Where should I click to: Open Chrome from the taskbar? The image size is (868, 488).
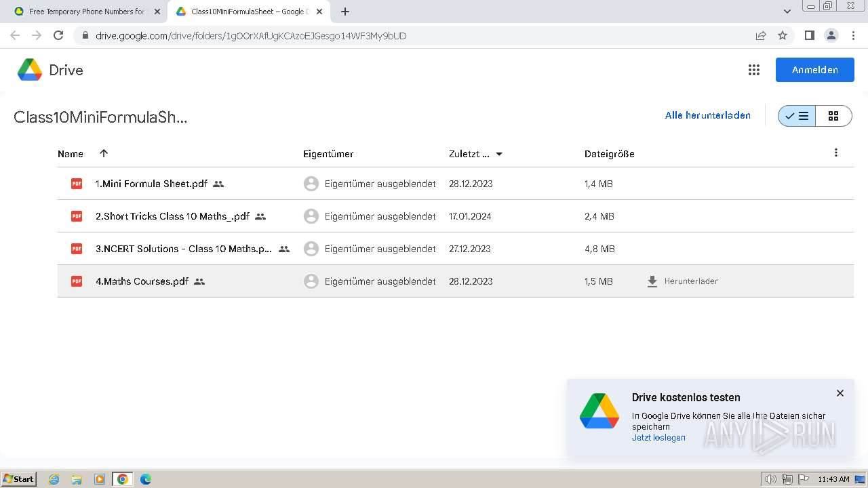click(x=122, y=479)
